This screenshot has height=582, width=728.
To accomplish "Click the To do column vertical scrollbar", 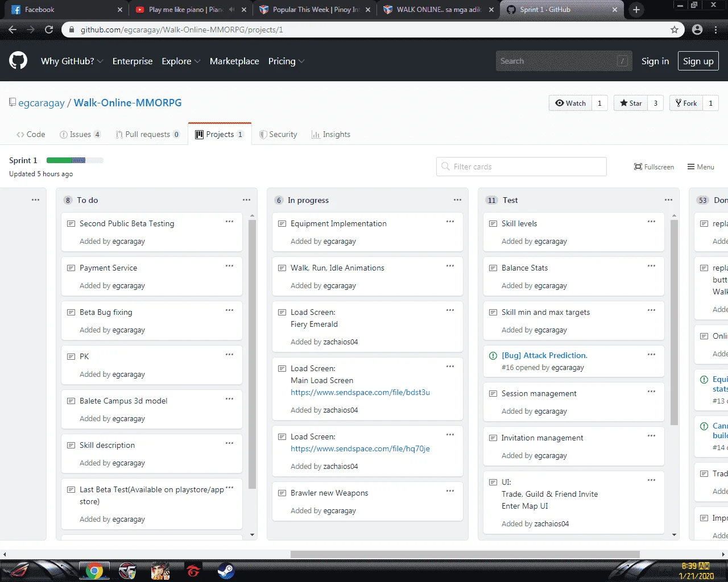I will [x=253, y=355].
